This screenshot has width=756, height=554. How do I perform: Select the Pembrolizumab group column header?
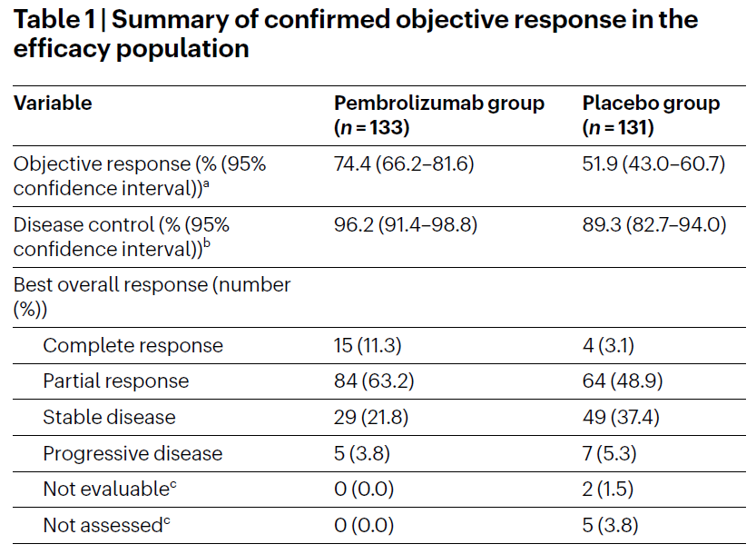coord(438,114)
